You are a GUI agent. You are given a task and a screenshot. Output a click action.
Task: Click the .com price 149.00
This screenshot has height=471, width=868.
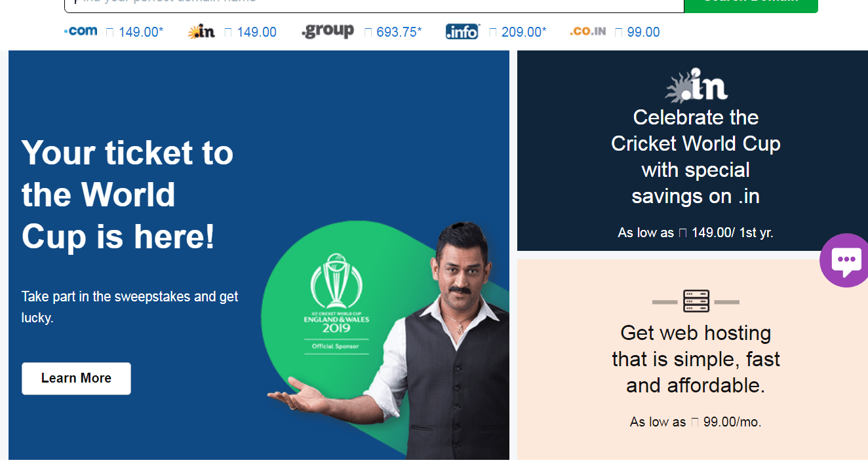(141, 31)
